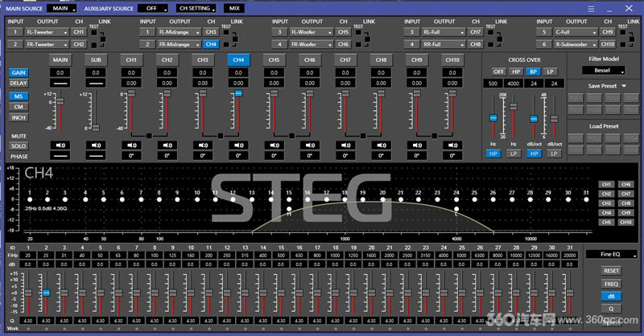Toggle the TEST box for RL-Full row
The height and width of the screenshot is (336, 644).
(491, 32)
